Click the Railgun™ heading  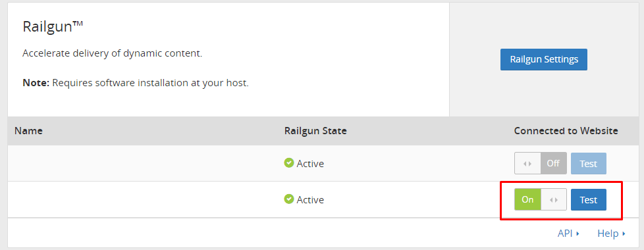click(x=53, y=27)
